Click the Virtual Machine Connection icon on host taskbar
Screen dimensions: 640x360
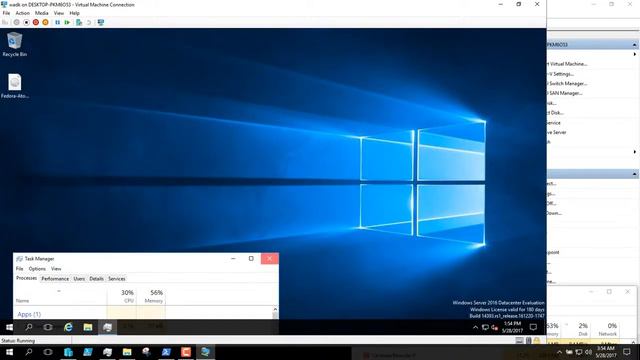coord(205,352)
